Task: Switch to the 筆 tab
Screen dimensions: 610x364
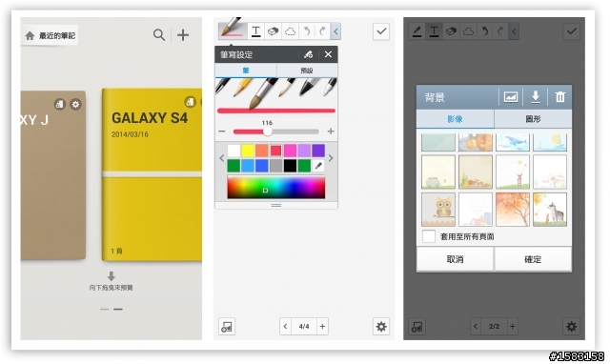Action: click(x=246, y=71)
